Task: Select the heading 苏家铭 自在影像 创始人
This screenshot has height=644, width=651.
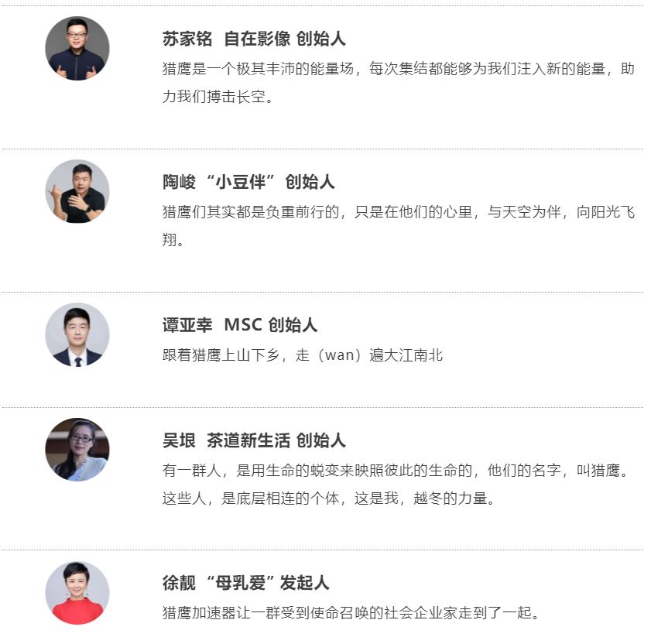Action: coord(254,39)
